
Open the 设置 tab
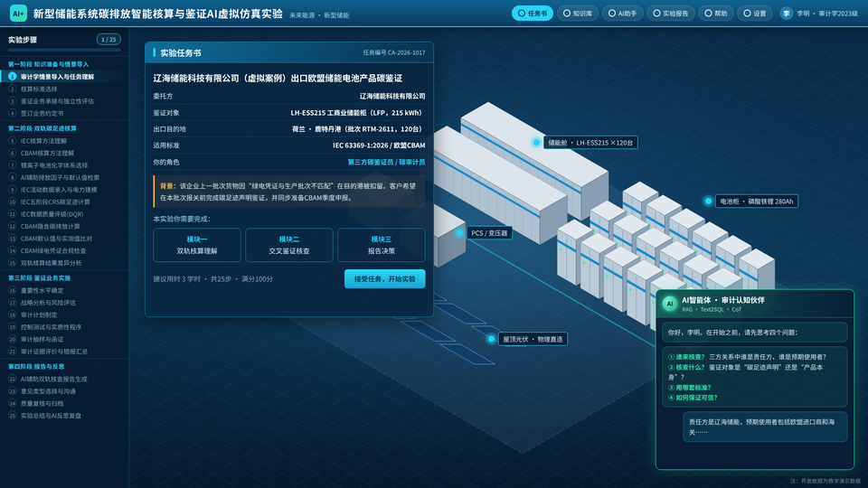754,14
